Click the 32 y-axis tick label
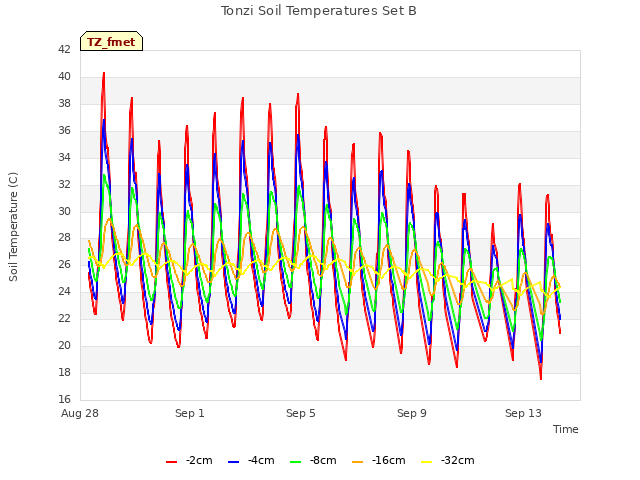The image size is (640, 480). coord(64,184)
